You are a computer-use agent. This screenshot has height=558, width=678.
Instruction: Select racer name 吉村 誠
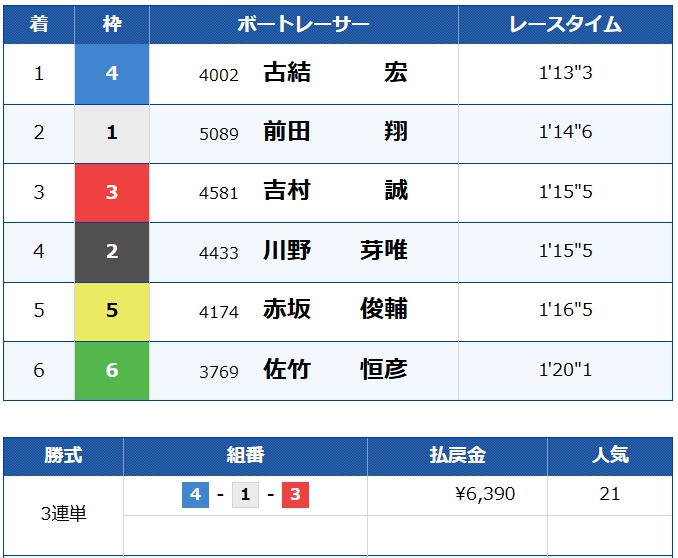tap(335, 192)
